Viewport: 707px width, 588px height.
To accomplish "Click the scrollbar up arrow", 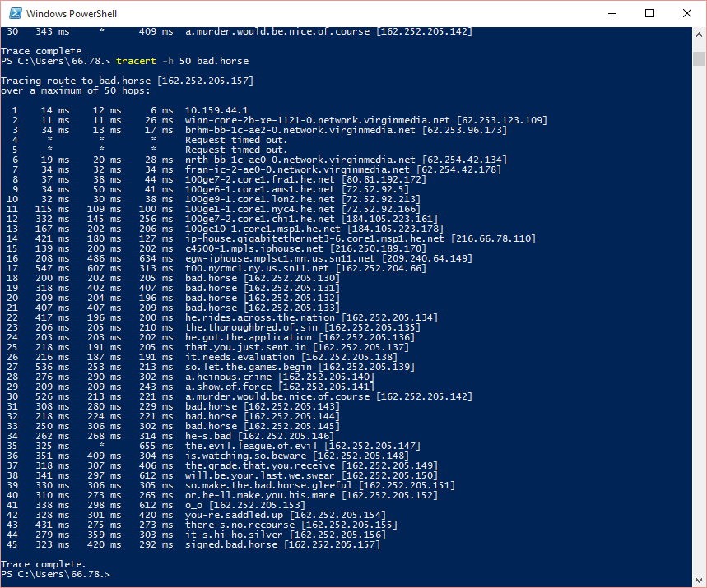I will point(699,35).
